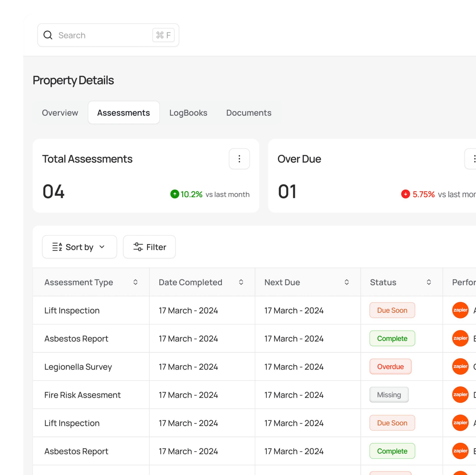The image size is (476, 475).
Task: Click the Overdue status badge
Action: coord(391,366)
